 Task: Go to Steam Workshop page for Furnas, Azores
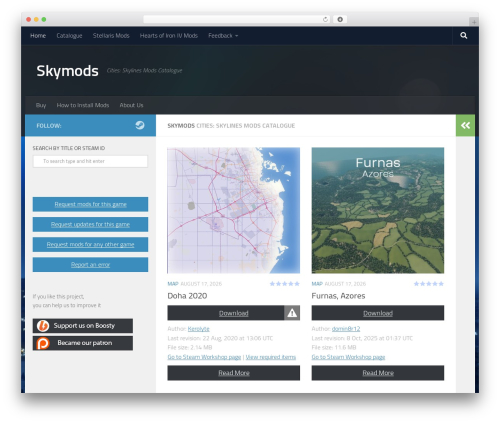pyautogui.click(x=348, y=357)
